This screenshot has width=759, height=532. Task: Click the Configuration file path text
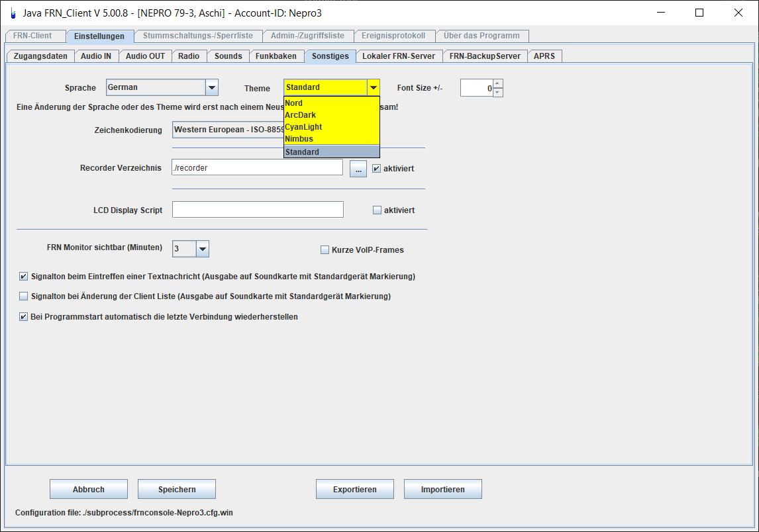tap(124, 513)
